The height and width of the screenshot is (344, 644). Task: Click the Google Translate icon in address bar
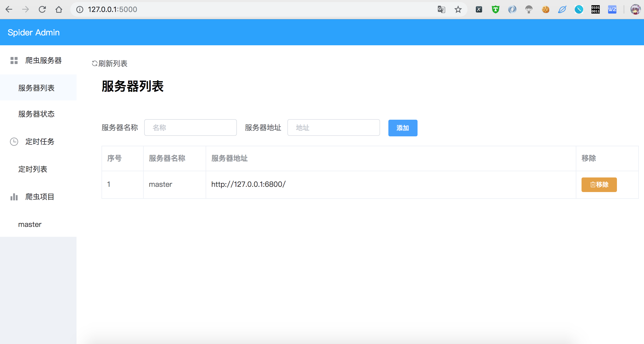[x=441, y=10]
